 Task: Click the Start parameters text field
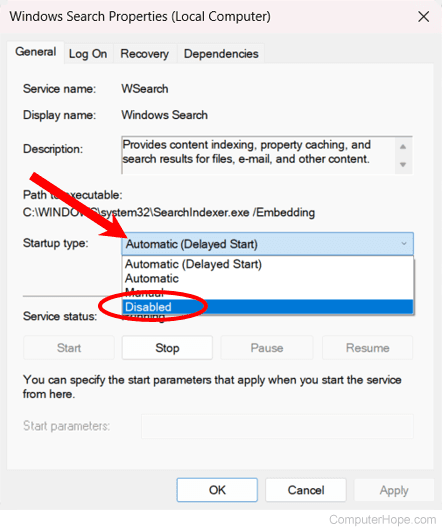[277, 427]
